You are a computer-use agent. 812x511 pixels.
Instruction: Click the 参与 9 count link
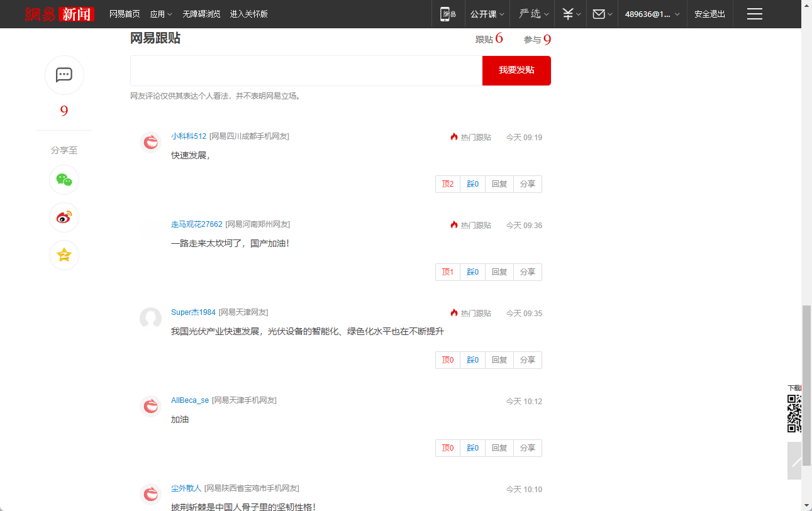(538, 40)
